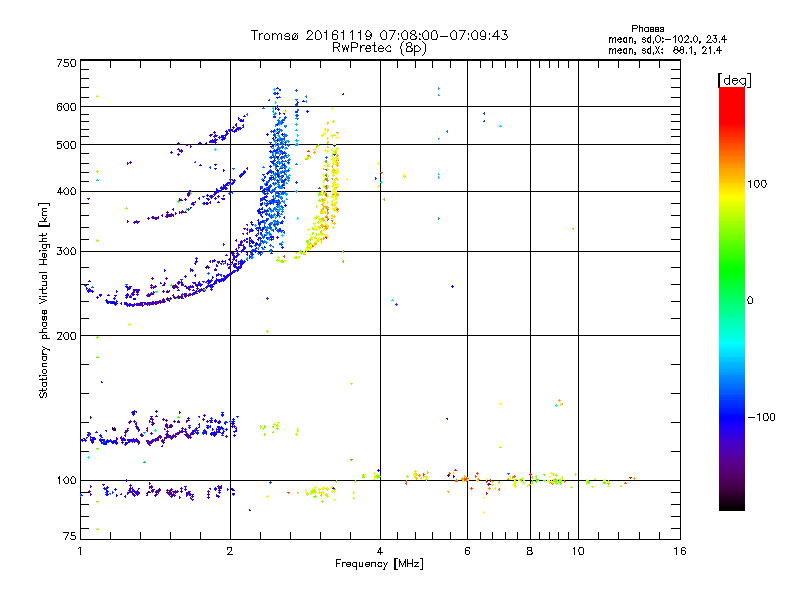Click the 'Phases' heading text
Screen dimensions: 800x600
pyautogui.click(x=647, y=29)
